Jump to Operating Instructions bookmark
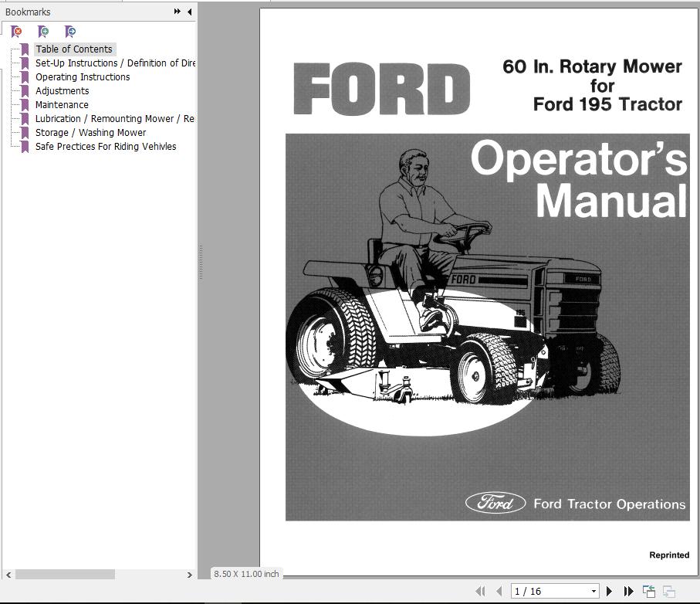Screen dimensions: 700x604 pyautogui.click(x=83, y=76)
